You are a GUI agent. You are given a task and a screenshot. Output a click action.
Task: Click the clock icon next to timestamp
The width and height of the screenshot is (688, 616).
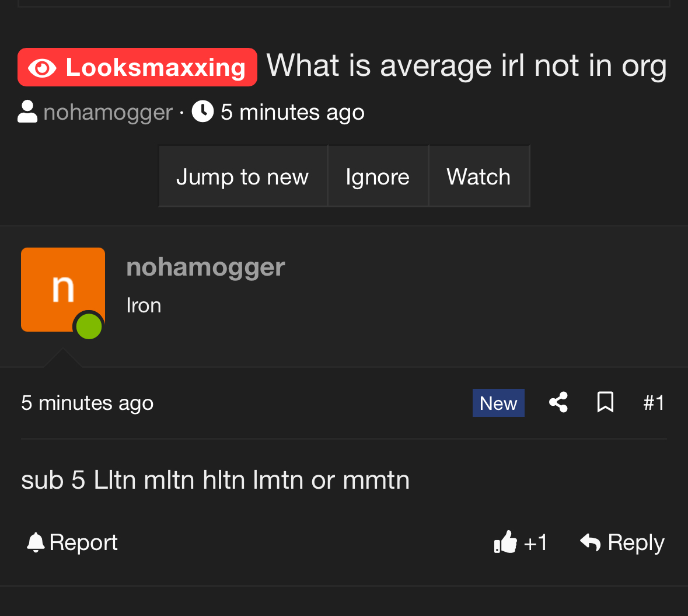pos(202,112)
